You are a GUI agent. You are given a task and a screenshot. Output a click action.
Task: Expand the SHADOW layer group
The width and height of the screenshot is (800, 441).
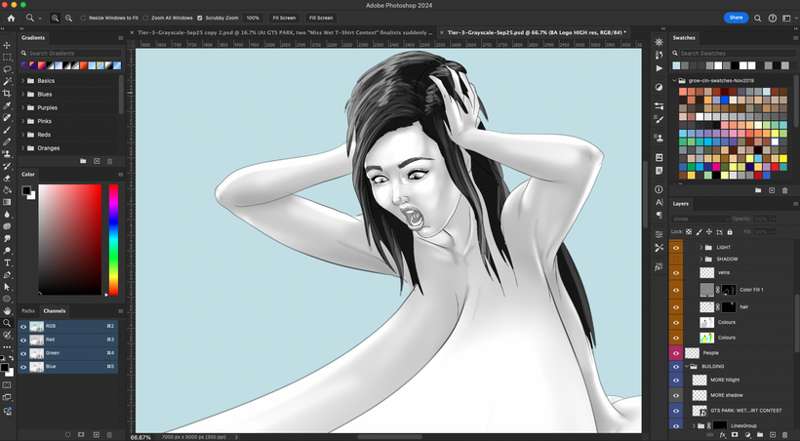point(702,259)
